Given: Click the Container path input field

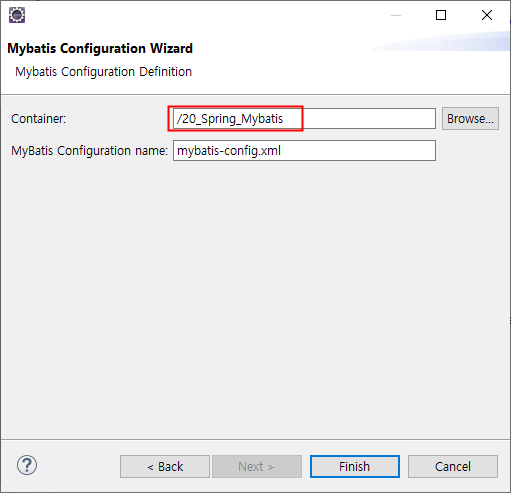Looking at the screenshot, I should coord(304,119).
